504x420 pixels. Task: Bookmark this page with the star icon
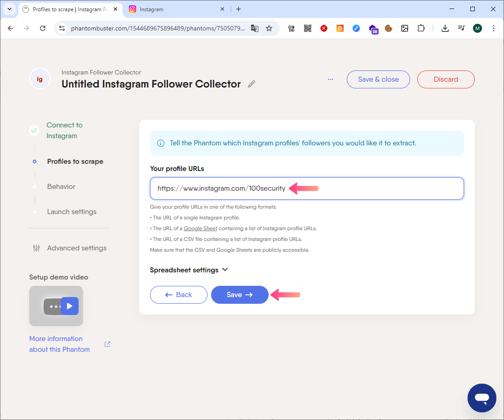point(269,28)
